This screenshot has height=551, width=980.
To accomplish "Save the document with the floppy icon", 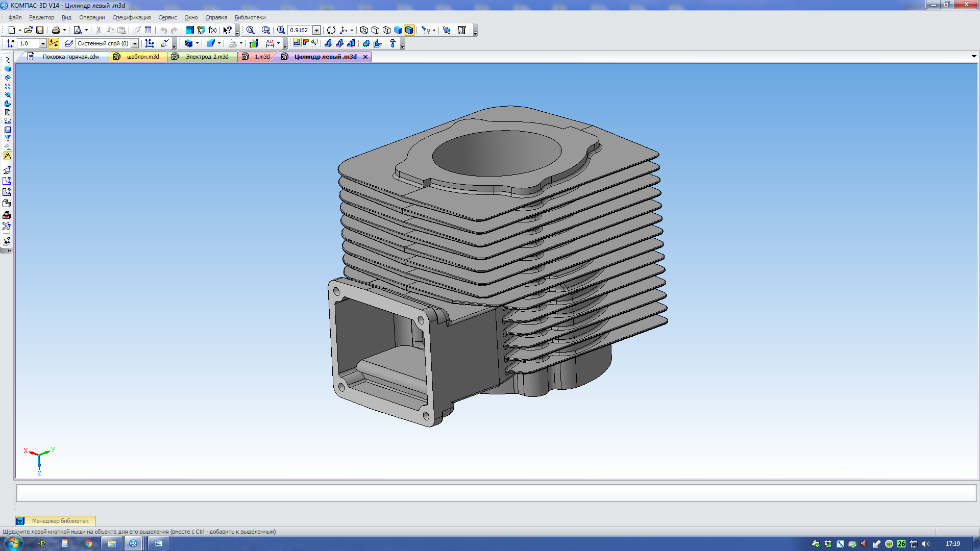I will (x=40, y=30).
